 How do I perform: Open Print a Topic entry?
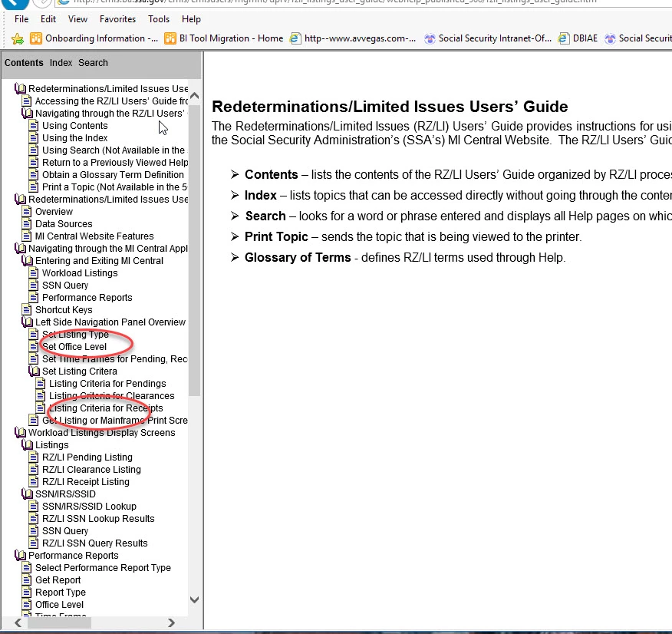(x=115, y=187)
